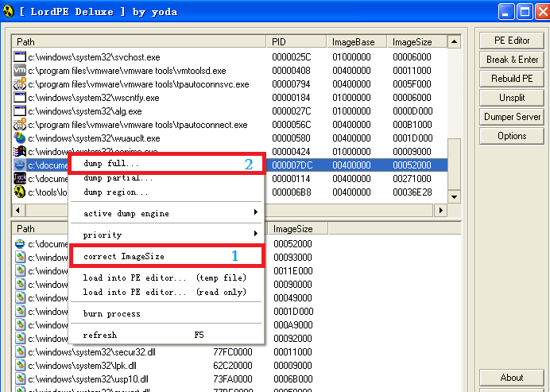Click the first module icon with size 00052000
This screenshot has width=550, height=392.
coord(21,243)
